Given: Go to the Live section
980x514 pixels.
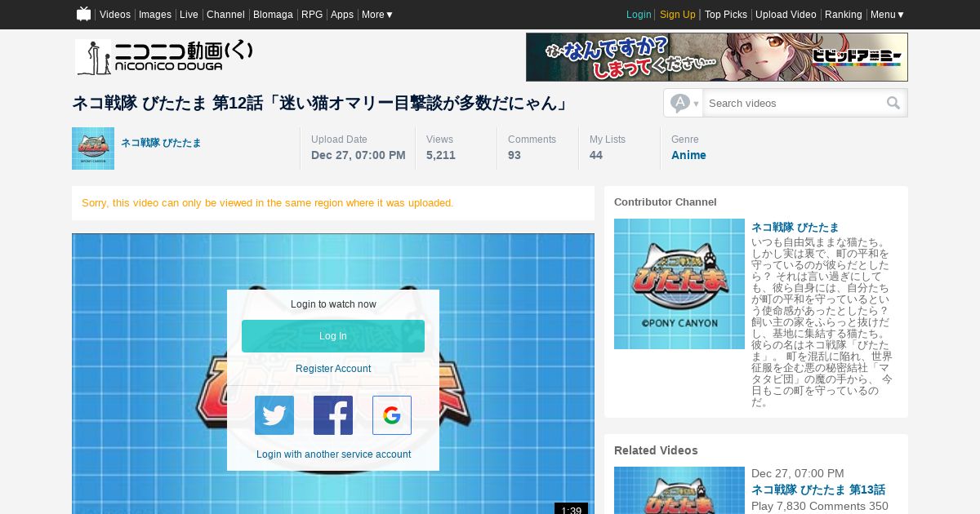Looking at the screenshot, I should (x=189, y=15).
